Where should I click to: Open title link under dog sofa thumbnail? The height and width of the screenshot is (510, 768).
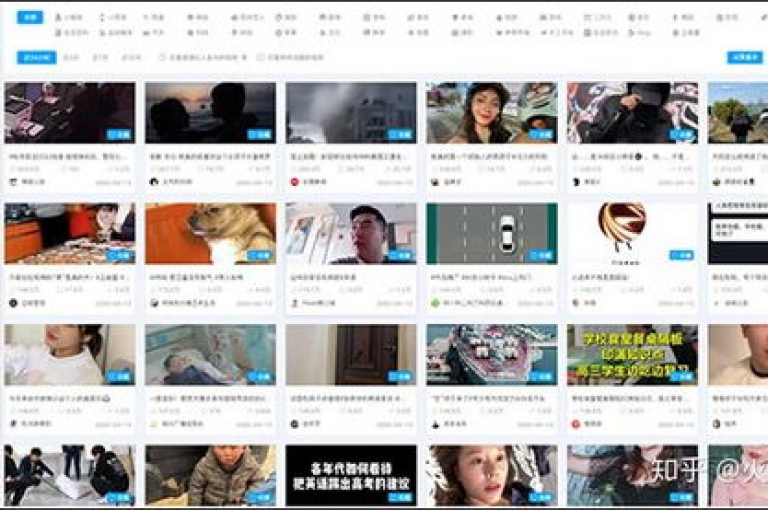[x=196, y=277]
